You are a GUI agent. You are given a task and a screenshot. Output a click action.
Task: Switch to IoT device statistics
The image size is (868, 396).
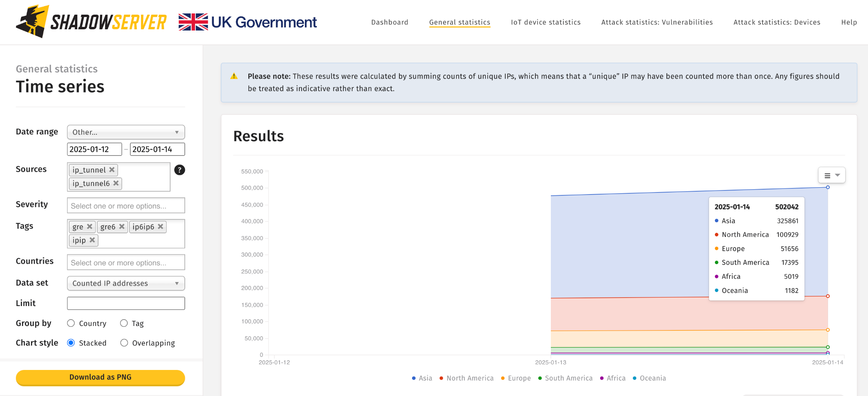click(546, 22)
